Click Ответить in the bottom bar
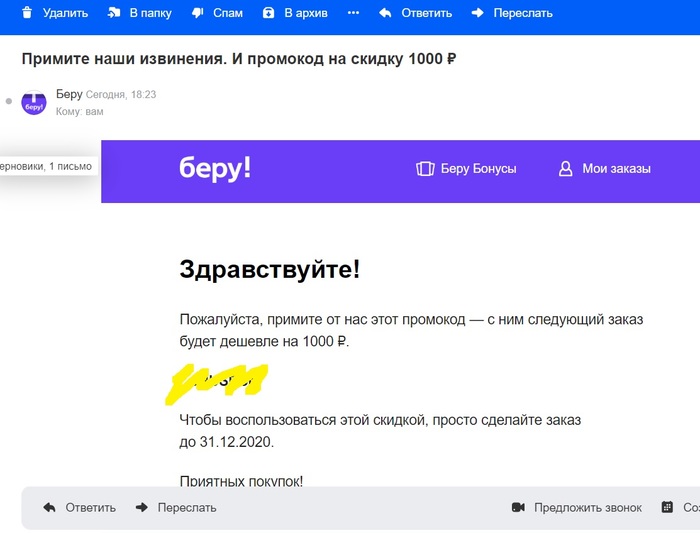 [x=91, y=508]
